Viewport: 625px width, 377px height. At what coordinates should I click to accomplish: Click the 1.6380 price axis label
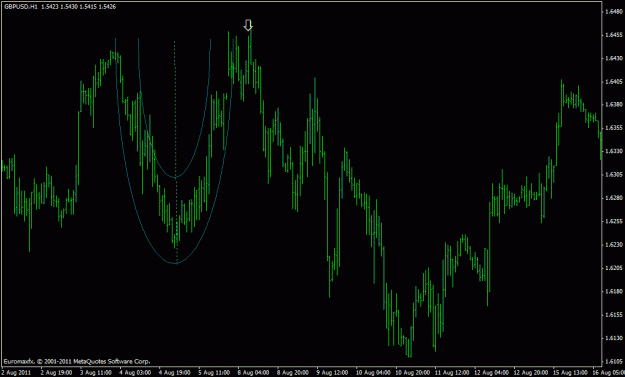(x=614, y=105)
